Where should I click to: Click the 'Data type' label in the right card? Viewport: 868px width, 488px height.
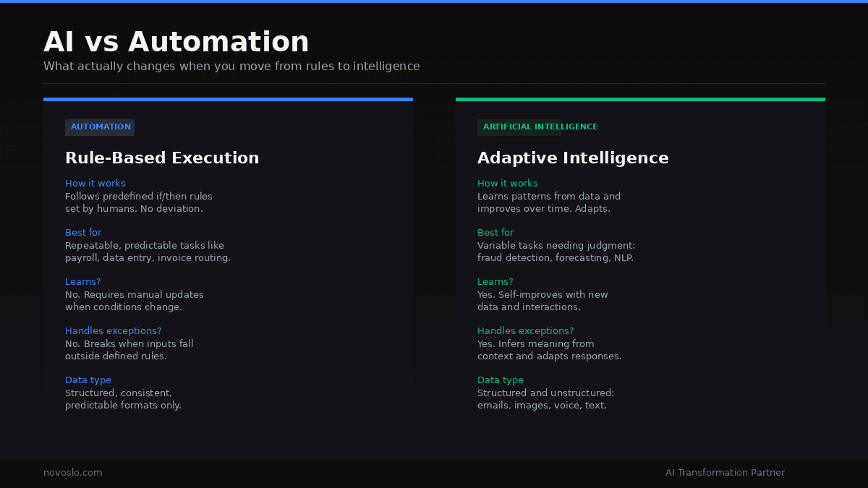[x=501, y=380]
